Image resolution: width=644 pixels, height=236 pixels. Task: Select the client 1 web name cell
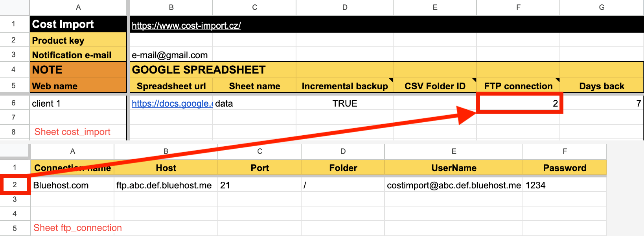tap(78, 103)
